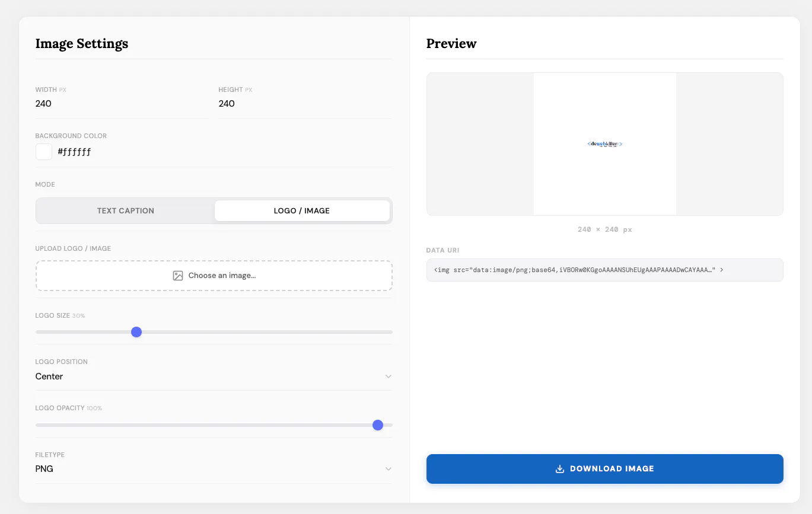The image size is (812, 514).
Task: Click the Data URI label
Action: point(442,251)
